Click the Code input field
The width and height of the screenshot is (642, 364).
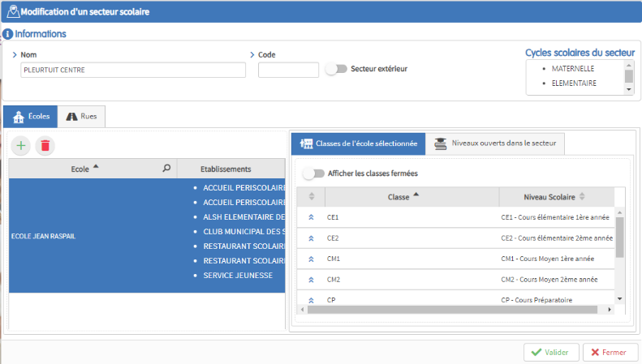[x=288, y=71]
